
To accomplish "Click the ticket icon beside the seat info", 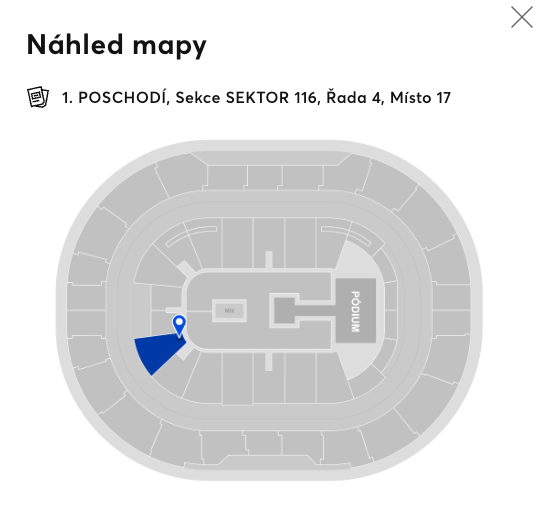I will click(38, 97).
